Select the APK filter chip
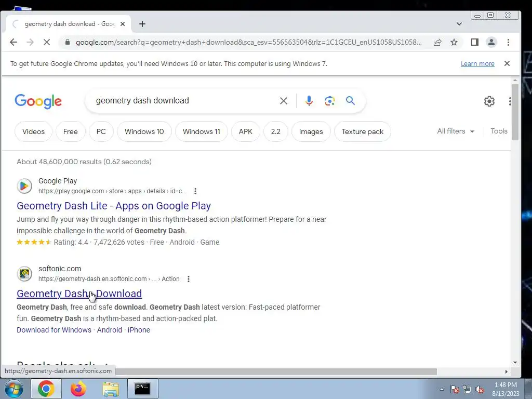532x399 pixels. 246,131
